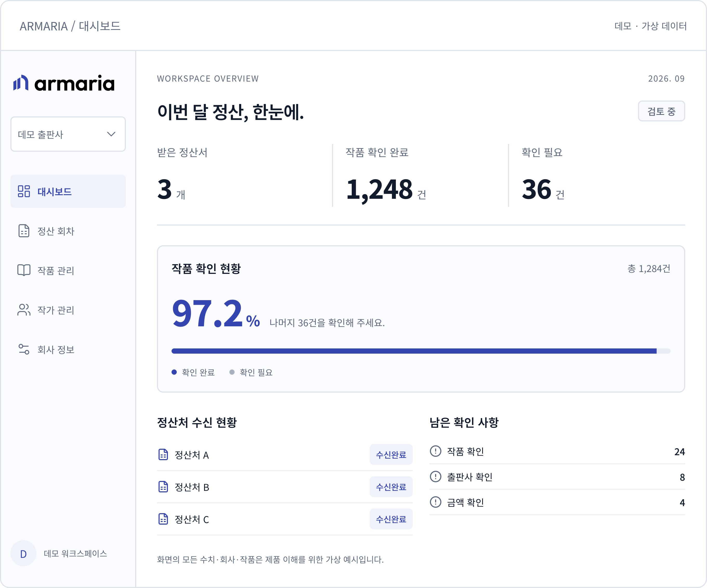Click the 작품 확인 count 24
This screenshot has width=707, height=588.
[x=679, y=451]
